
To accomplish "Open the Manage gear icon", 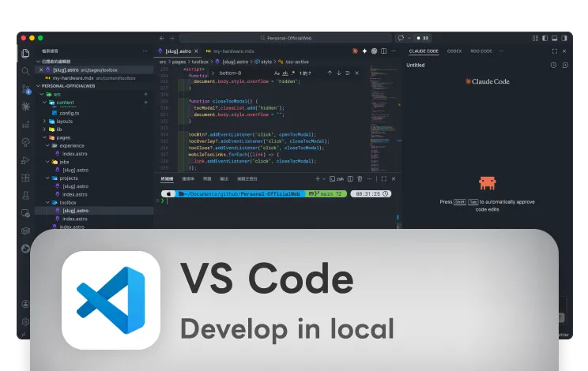I will pos(25,321).
